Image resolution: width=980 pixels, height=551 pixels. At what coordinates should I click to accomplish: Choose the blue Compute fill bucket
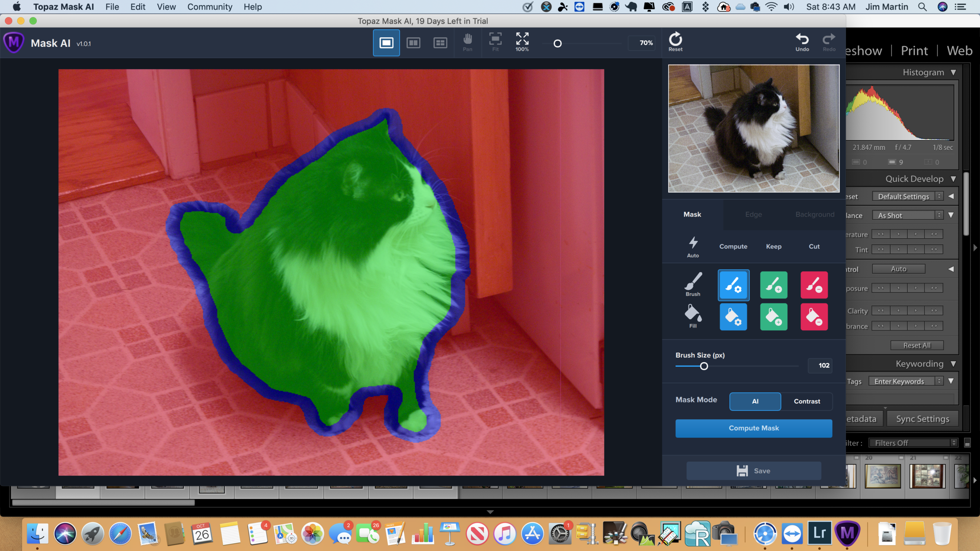click(733, 317)
